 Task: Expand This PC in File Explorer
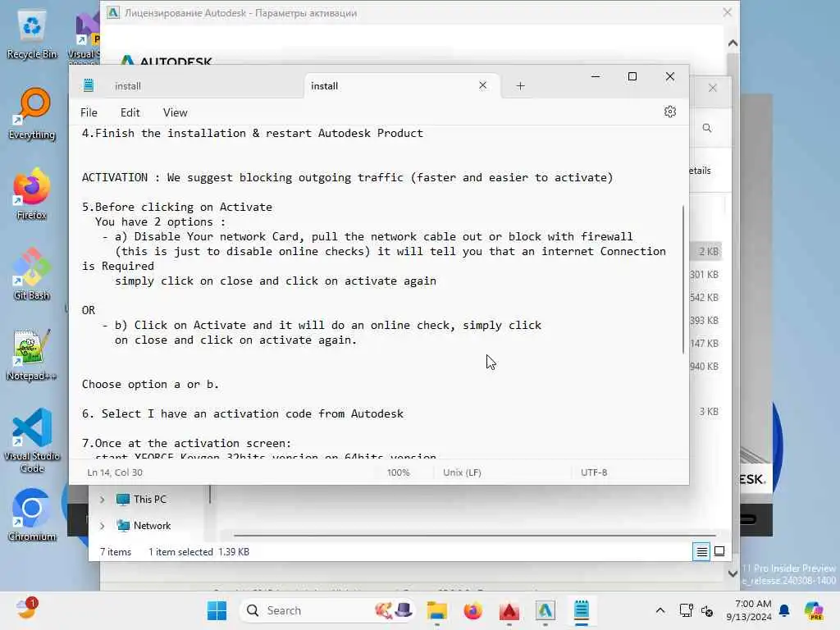pyautogui.click(x=102, y=500)
